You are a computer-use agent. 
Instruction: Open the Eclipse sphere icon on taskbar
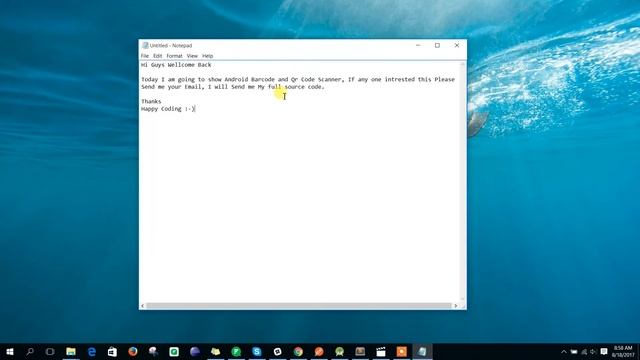point(195,351)
